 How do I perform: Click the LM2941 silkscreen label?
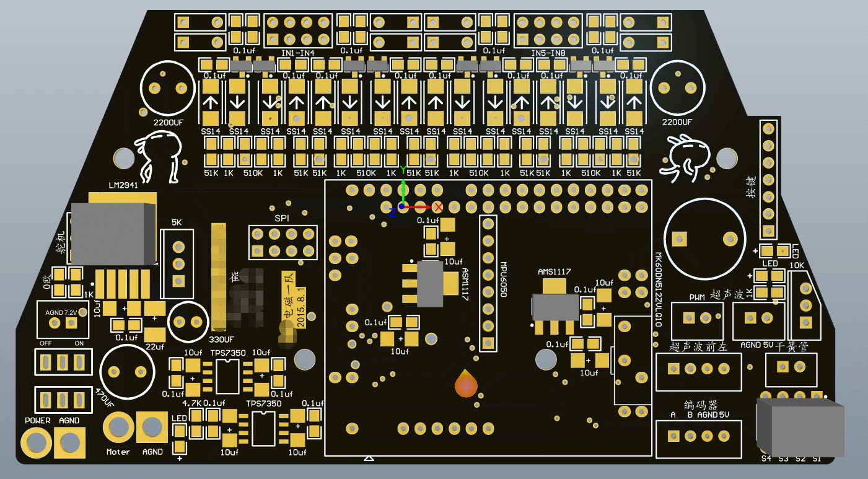click(x=123, y=185)
